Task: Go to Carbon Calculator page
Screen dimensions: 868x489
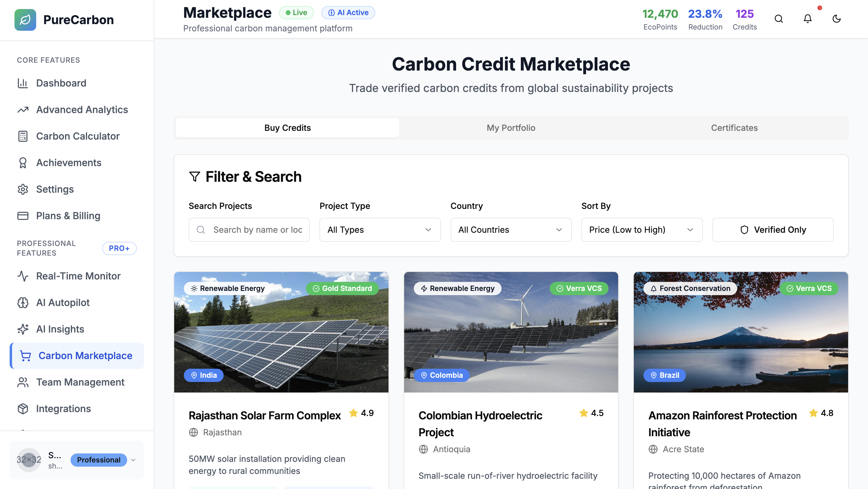Action: click(x=77, y=136)
